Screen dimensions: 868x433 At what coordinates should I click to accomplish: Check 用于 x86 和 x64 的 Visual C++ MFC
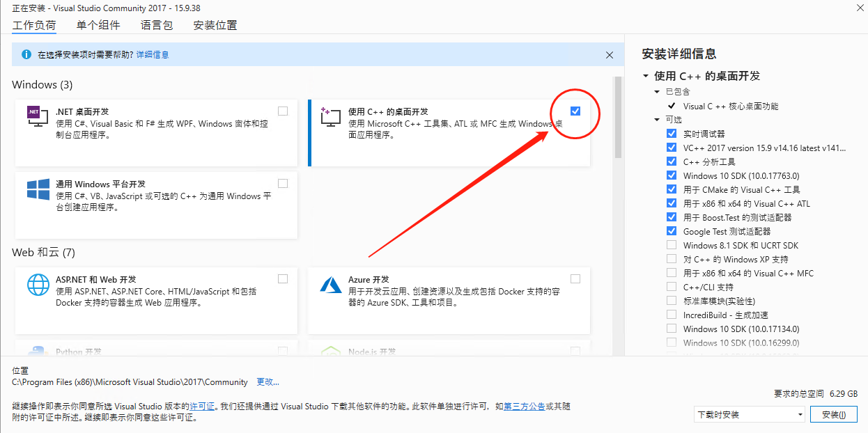click(x=672, y=273)
